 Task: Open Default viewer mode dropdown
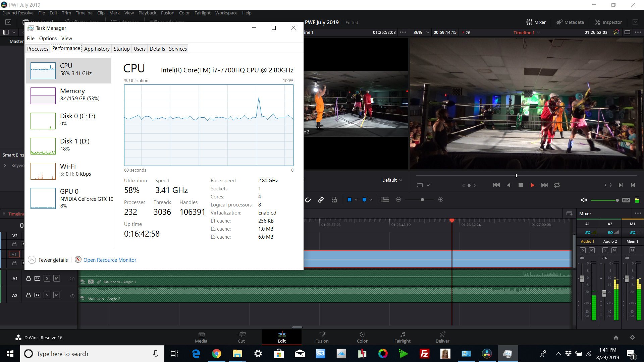pos(392,180)
